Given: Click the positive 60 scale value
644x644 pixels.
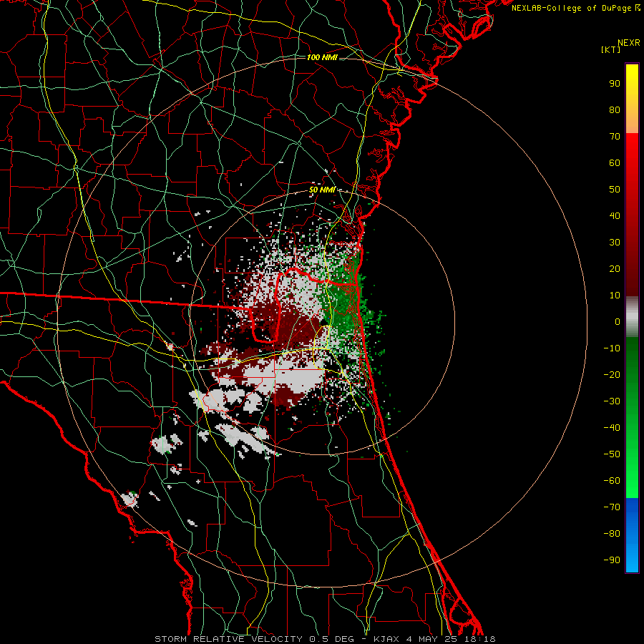Looking at the screenshot, I should tap(615, 163).
